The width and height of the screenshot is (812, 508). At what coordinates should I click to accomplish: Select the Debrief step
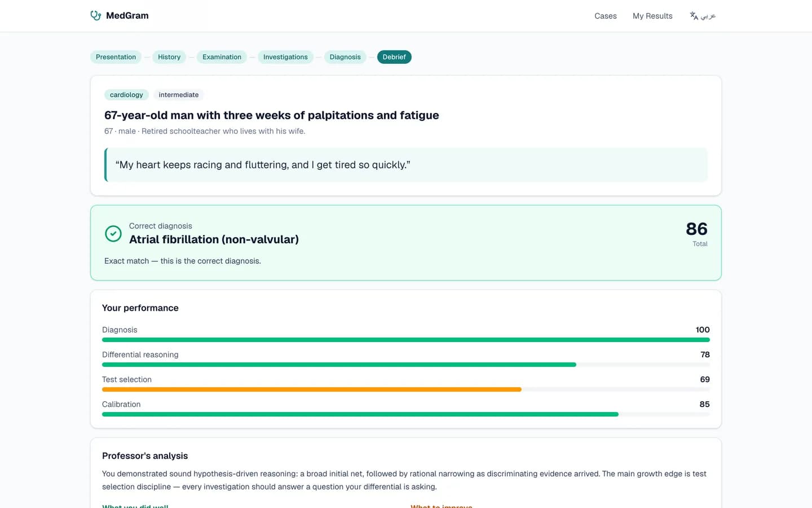(x=394, y=57)
